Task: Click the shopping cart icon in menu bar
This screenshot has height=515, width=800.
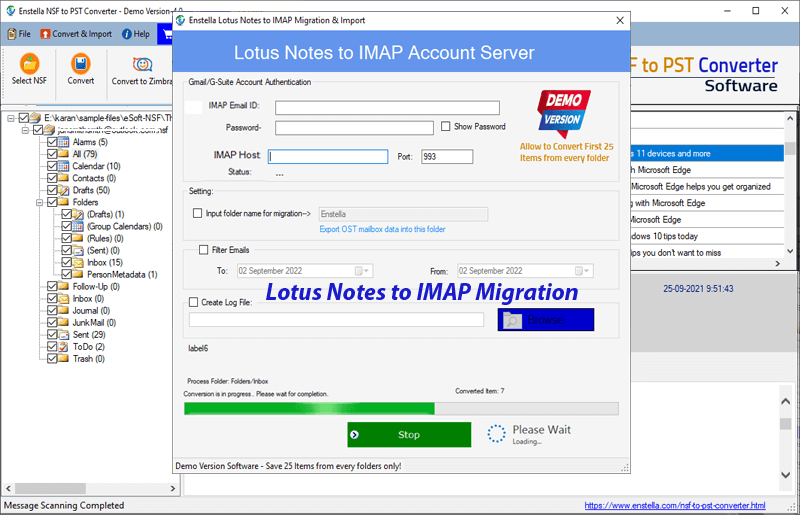Action: click(166, 34)
